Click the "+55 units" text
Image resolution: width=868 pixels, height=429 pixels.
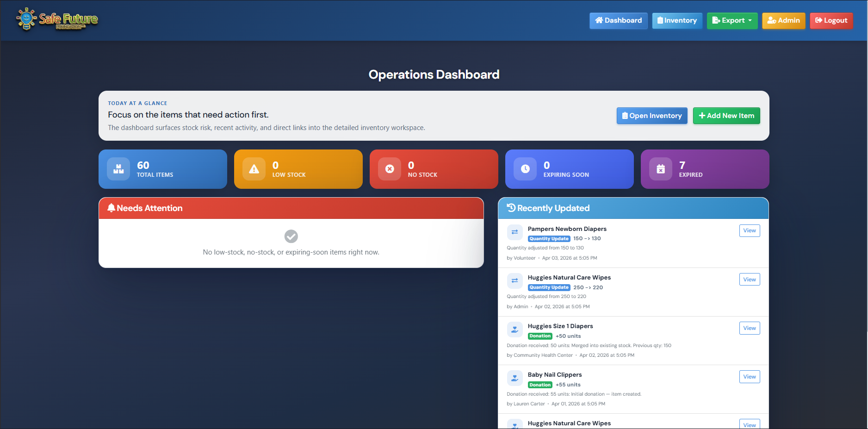[568, 385]
